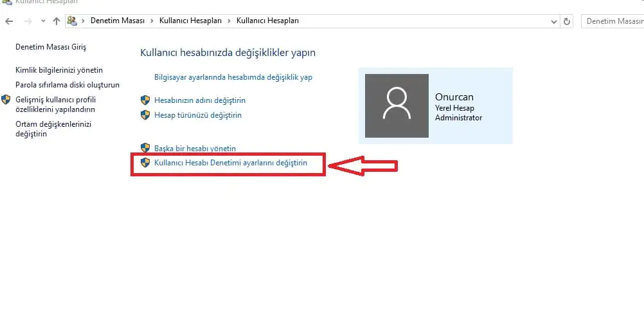Open Başka bir hesabı yönetin
644x332 pixels.
click(195, 149)
